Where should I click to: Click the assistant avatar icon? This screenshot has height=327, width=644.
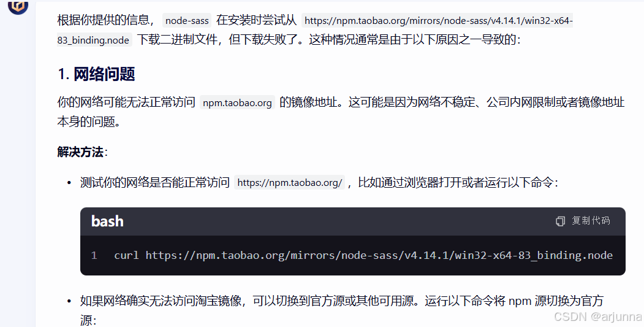point(18,6)
